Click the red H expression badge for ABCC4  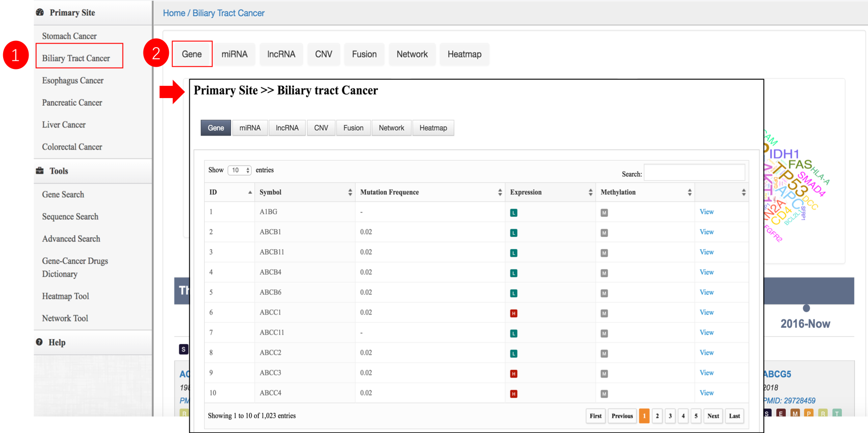click(x=513, y=394)
